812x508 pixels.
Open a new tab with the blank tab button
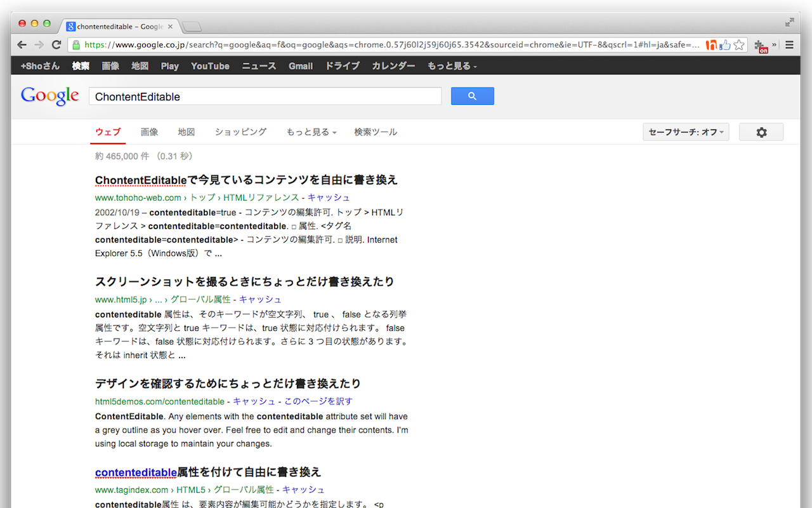tap(192, 27)
